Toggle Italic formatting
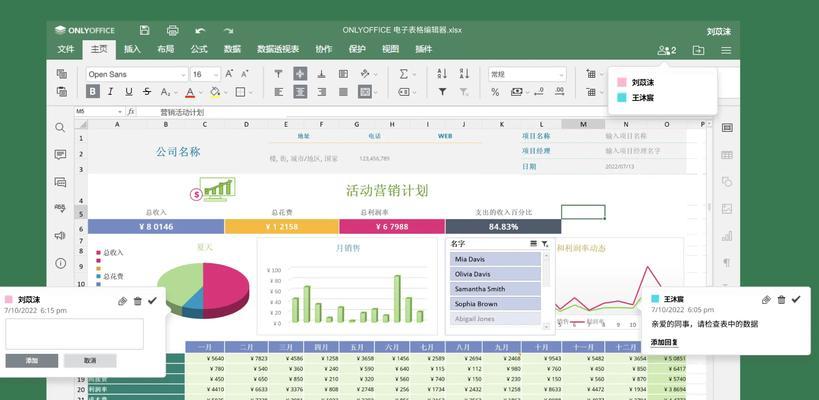 coord(110,92)
